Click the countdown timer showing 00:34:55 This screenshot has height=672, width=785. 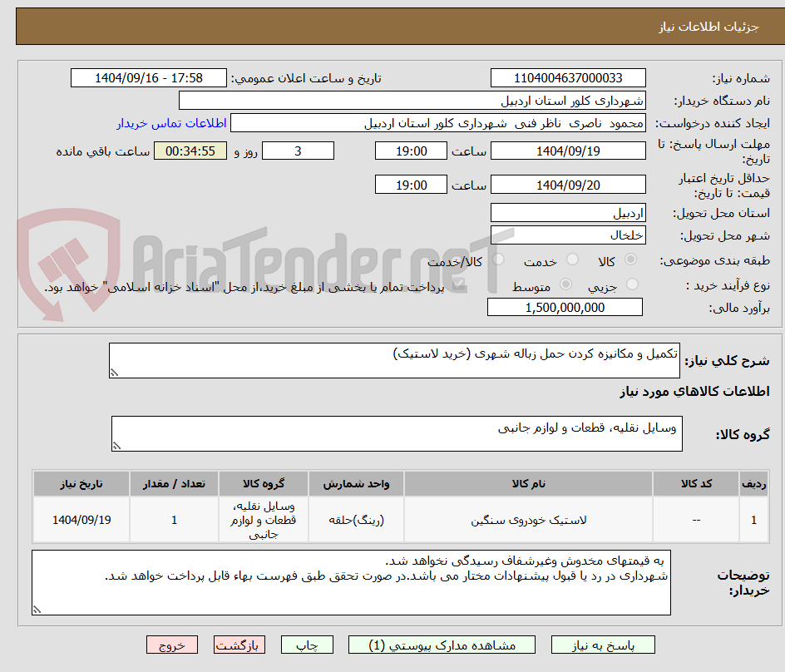pos(190,151)
